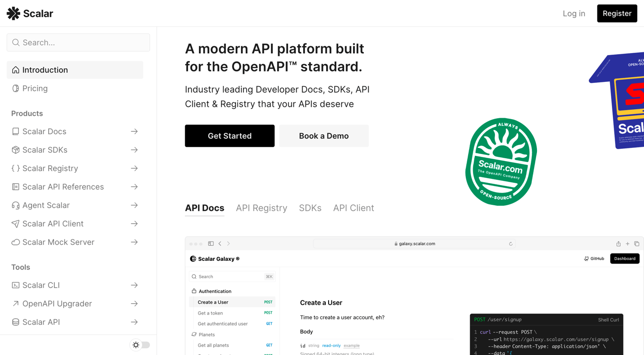Expand the Scalar Docs arrow
Image resolution: width=644 pixels, height=355 pixels.
coord(135,131)
